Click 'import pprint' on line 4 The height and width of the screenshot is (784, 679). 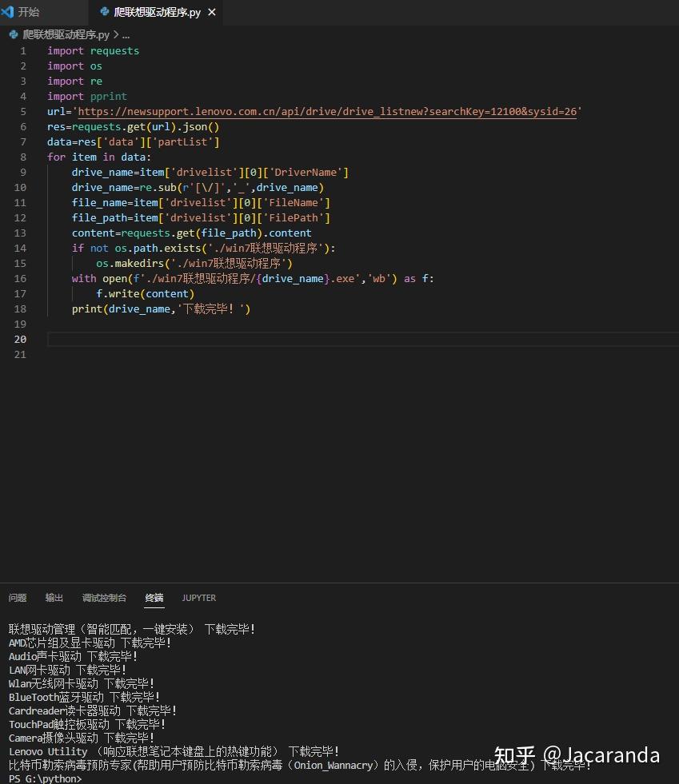click(87, 96)
